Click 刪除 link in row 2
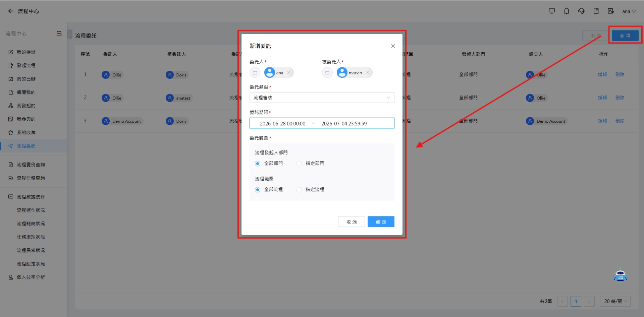 (620, 98)
